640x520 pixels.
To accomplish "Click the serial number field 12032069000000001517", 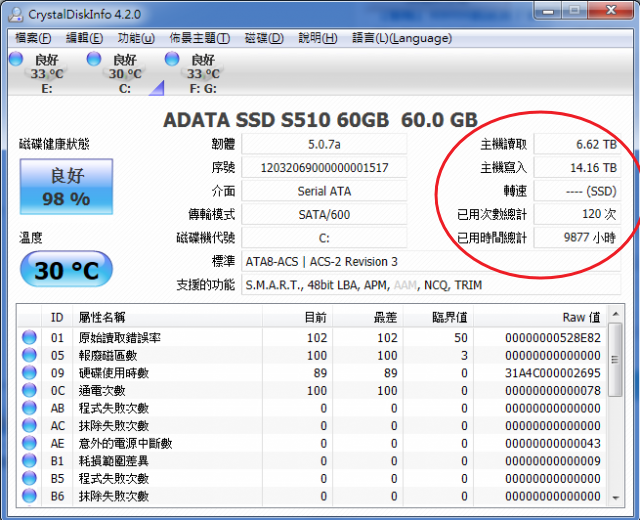I will (x=324, y=167).
